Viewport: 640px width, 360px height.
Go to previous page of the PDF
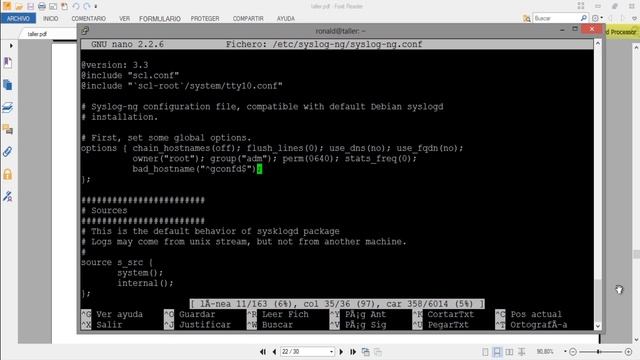(x=274, y=351)
